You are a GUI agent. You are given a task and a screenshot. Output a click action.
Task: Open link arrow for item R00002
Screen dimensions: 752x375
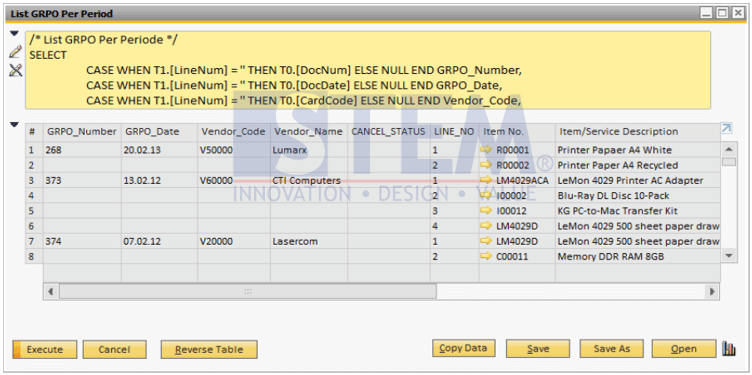[x=486, y=165]
